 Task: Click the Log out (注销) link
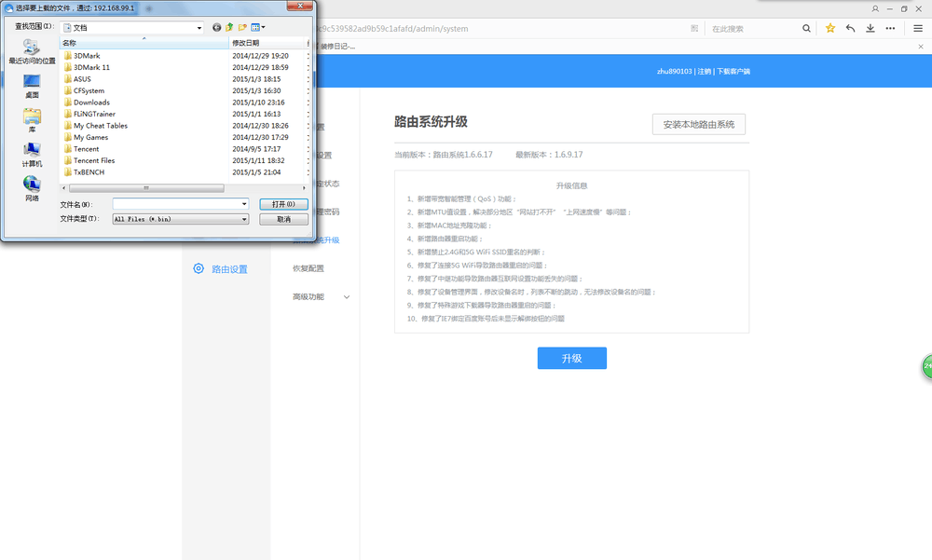click(704, 72)
